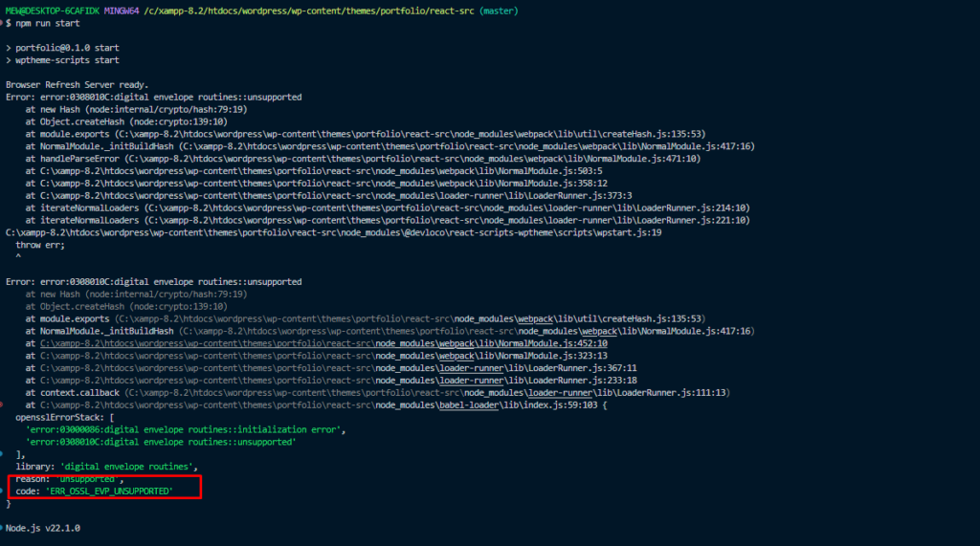Click the 'npm run start' command text
The image size is (980, 546).
pyautogui.click(x=48, y=23)
